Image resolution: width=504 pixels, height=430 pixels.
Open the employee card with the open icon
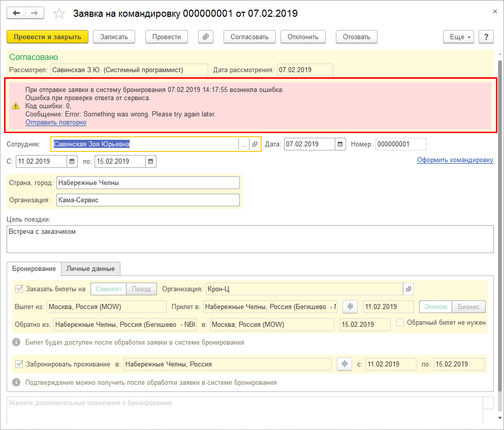pos(255,144)
